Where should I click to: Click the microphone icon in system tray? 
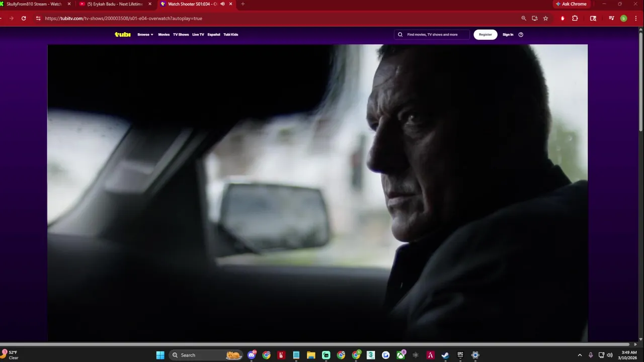(x=591, y=355)
